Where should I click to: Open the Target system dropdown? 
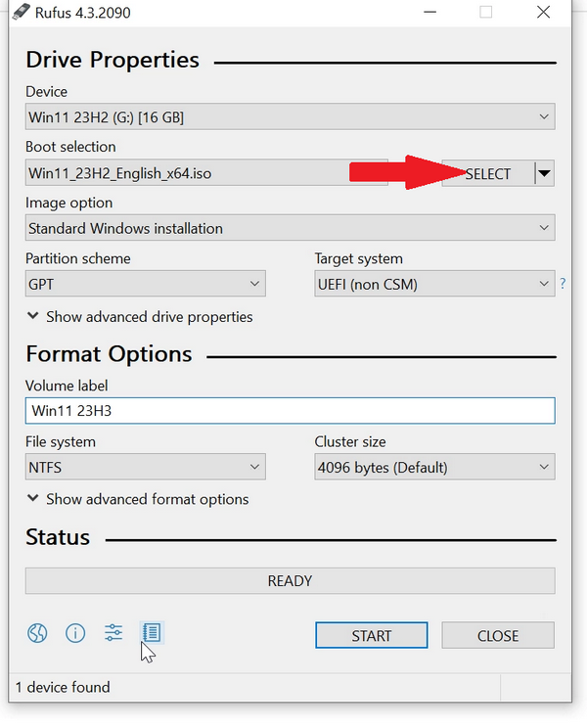tap(433, 284)
